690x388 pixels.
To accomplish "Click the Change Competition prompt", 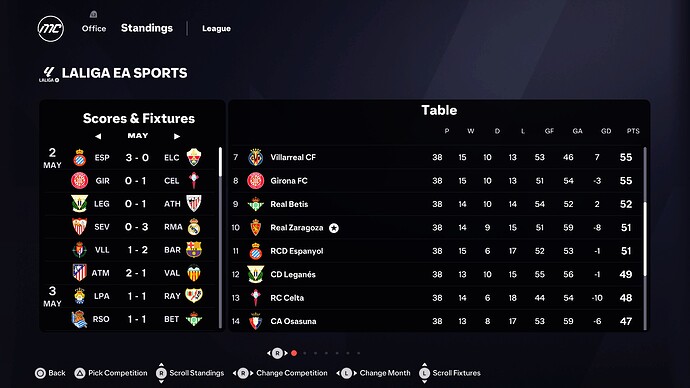I will tap(280, 373).
